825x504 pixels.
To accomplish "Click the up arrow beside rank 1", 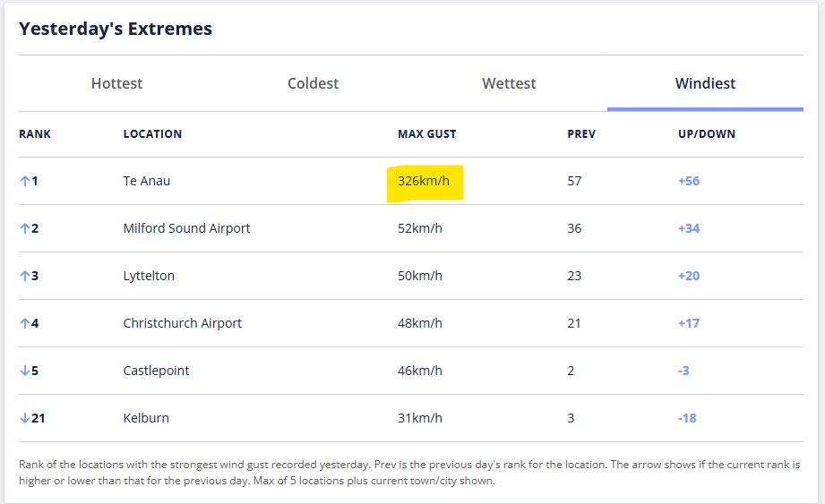I will tap(25, 181).
